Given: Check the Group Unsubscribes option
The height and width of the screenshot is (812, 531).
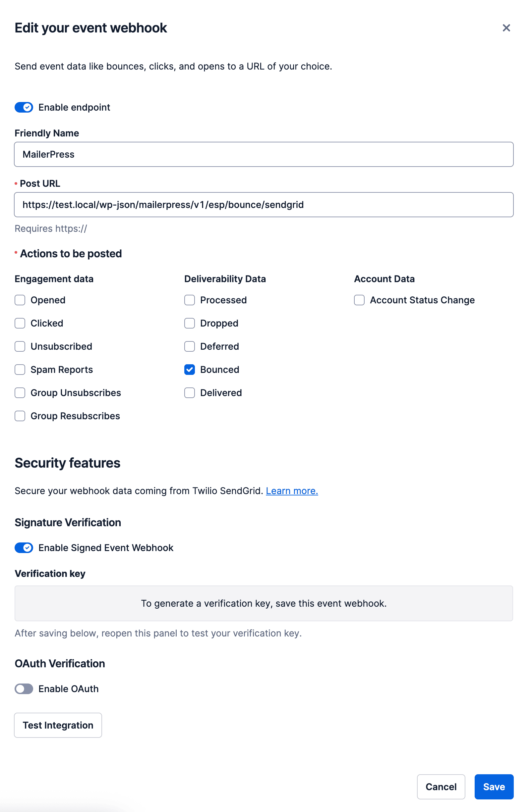Looking at the screenshot, I should [20, 393].
